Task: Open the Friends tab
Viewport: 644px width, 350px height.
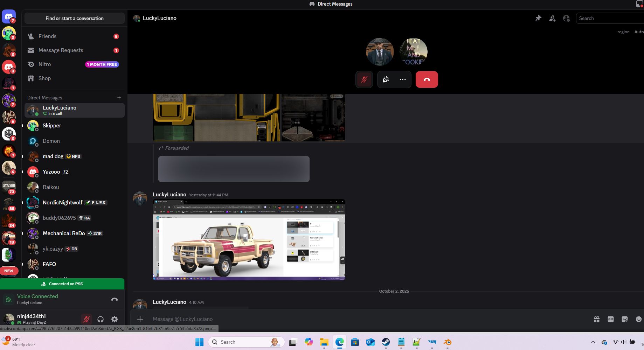Action: click(47, 36)
